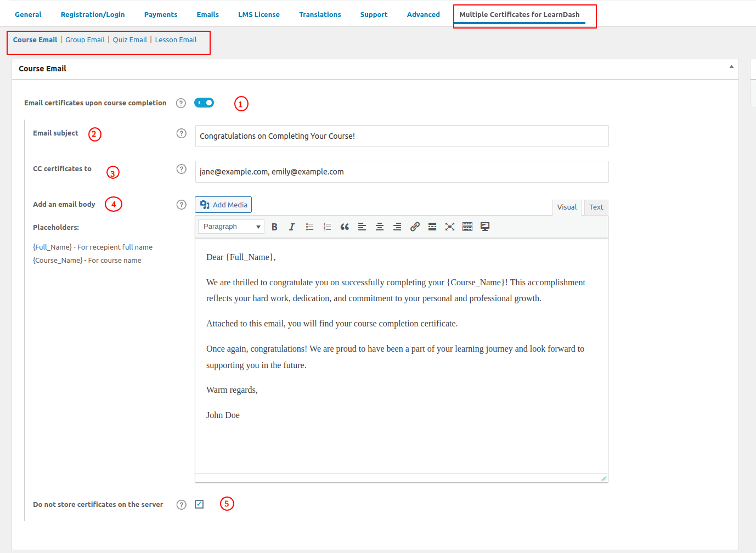Enter fullscreen mode in the editor

(x=450, y=226)
